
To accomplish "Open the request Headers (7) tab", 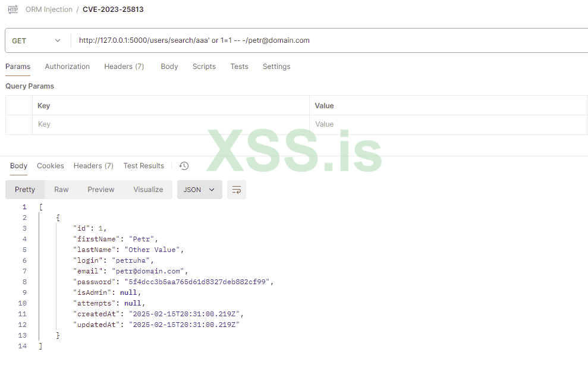I will [124, 67].
